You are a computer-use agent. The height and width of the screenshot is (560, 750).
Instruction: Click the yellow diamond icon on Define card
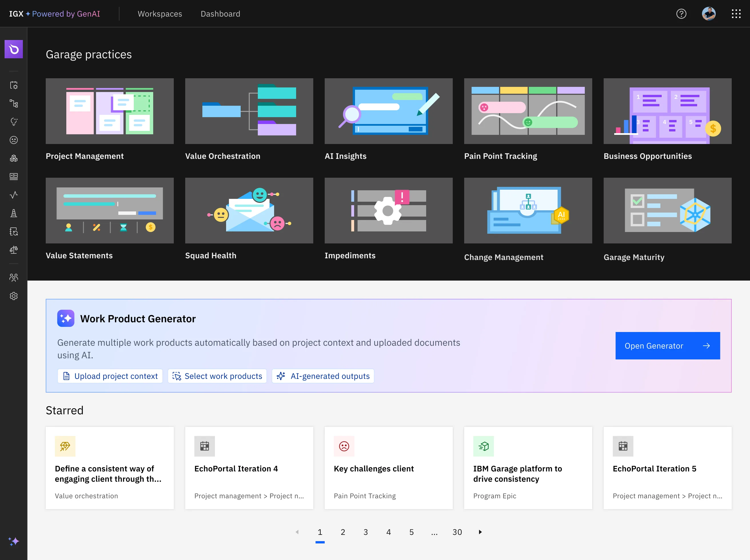65,446
